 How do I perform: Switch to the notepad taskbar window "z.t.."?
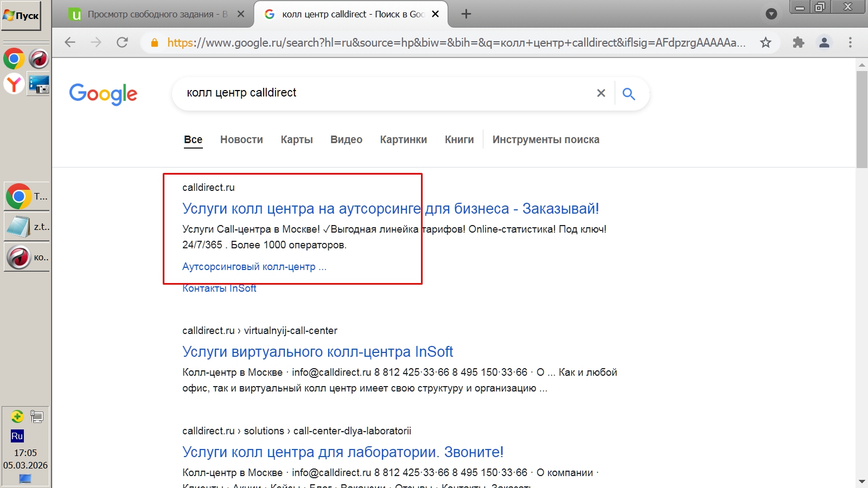tap(27, 227)
